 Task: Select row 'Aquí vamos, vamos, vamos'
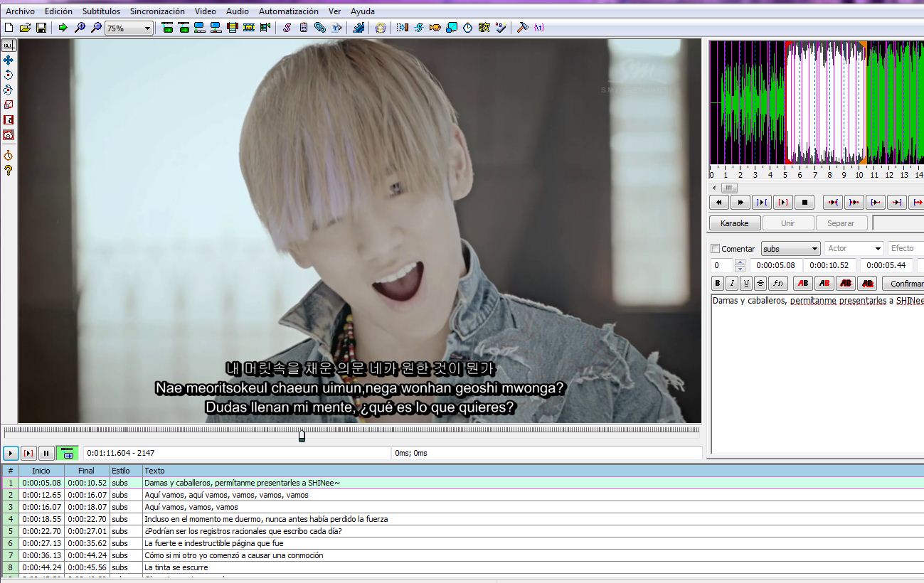462,507
